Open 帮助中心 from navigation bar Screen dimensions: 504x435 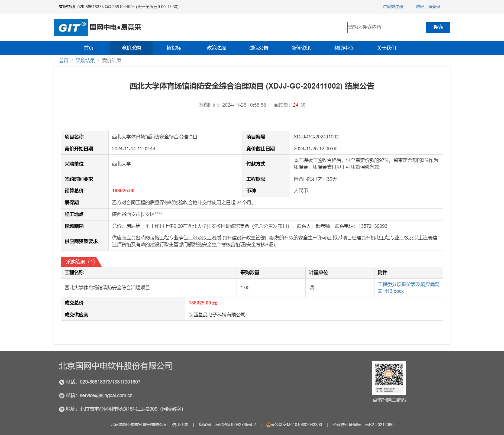click(x=344, y=48)
